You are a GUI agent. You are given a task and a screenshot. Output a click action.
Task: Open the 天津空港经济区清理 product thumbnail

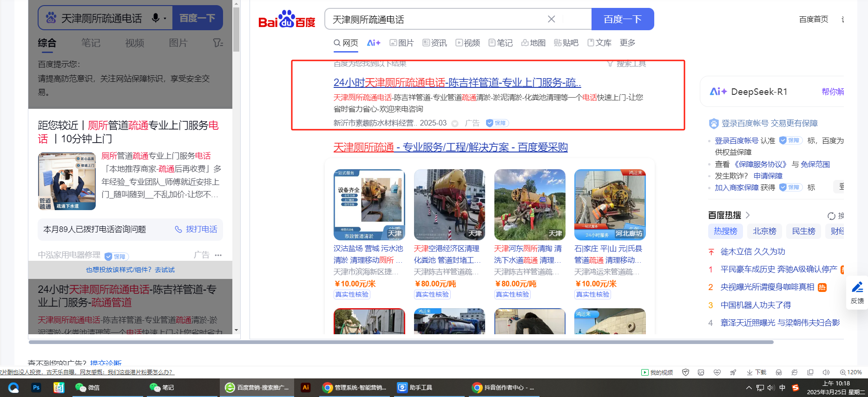pos(449,205)
